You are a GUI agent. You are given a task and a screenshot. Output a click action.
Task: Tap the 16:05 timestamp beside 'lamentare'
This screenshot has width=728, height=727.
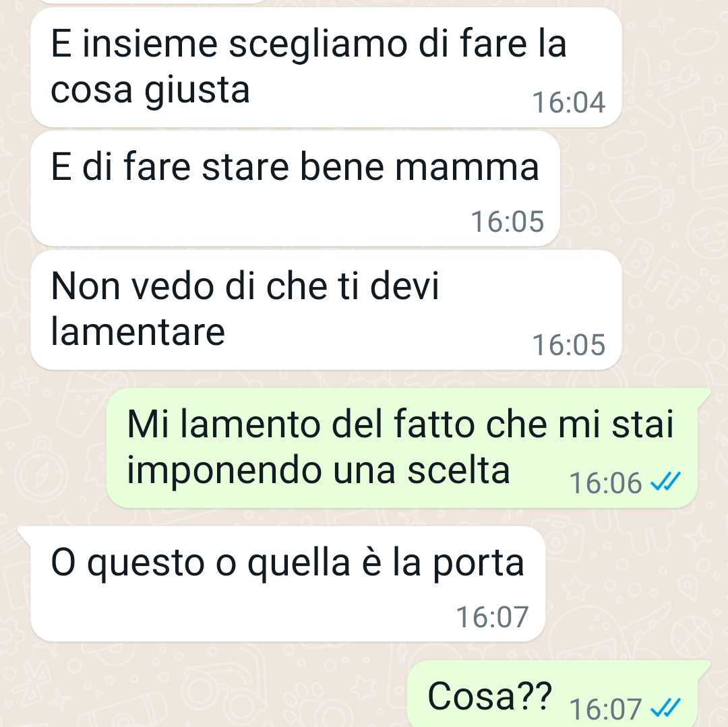(x=568, y=345)
